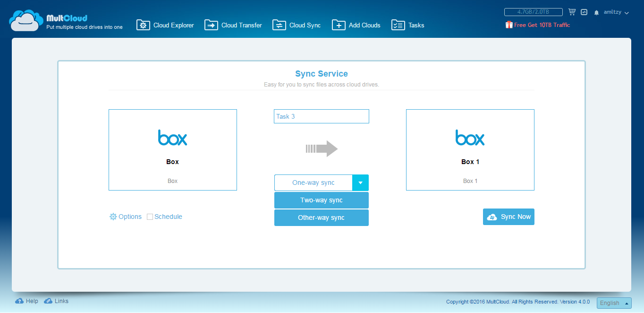Click the traffic usage bar 4.7GB/2.0TB

(533, 12)
